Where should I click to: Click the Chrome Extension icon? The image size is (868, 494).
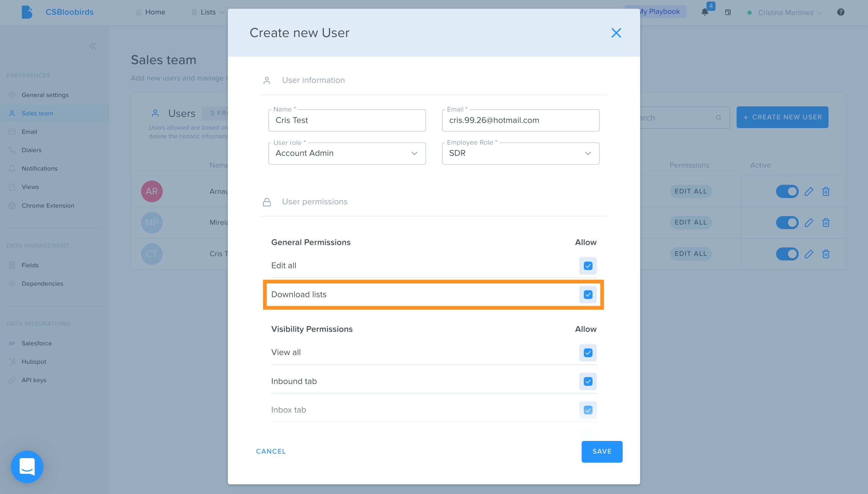[12, 205]
